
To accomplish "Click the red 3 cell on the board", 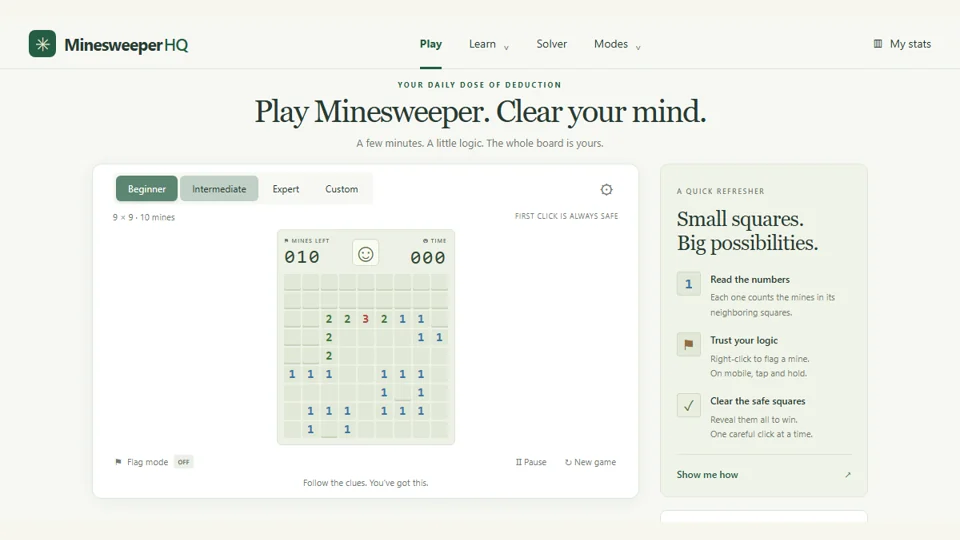I will [366, 318].
